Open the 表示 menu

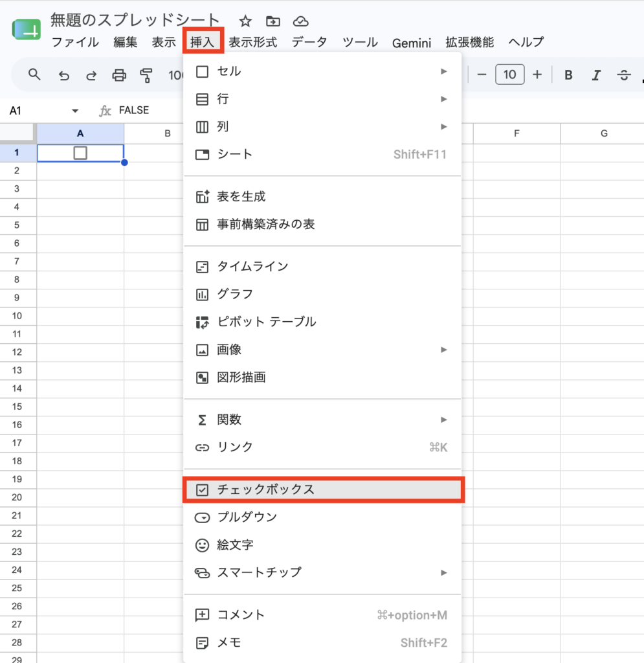pyautogui.click(x=164, y=42)
